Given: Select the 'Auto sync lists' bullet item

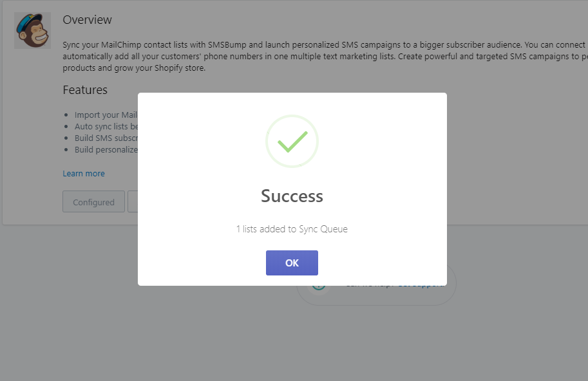Looking at the screenshot, I should (106, 127).
